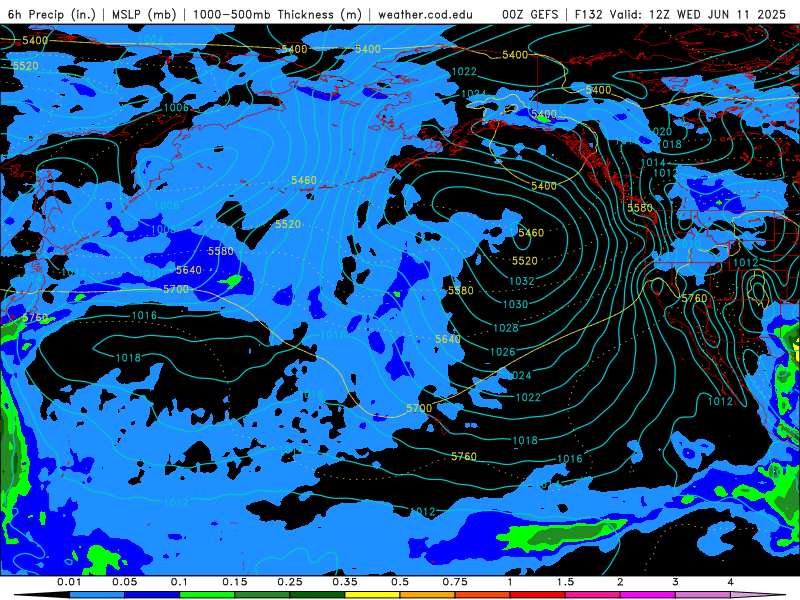
Task: Click the light blue 0.01 legend swatch
Action: point(96,595)
